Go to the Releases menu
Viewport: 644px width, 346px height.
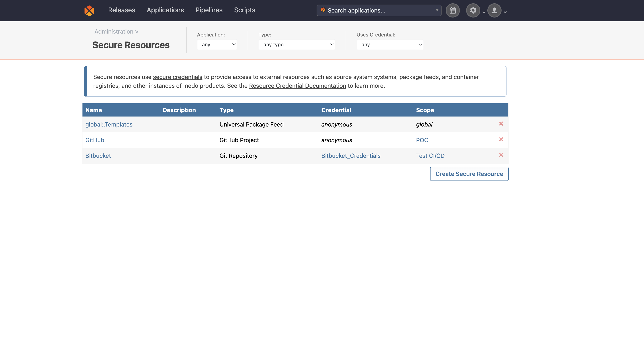click(121, 10)
